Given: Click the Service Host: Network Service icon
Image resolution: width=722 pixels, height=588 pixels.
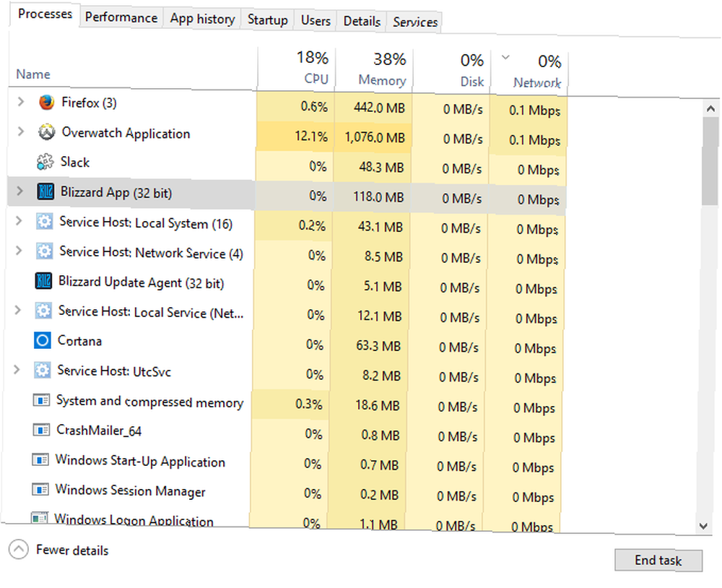Looking at the screenshot, I should pyautogui.click(x=44, y=251).
